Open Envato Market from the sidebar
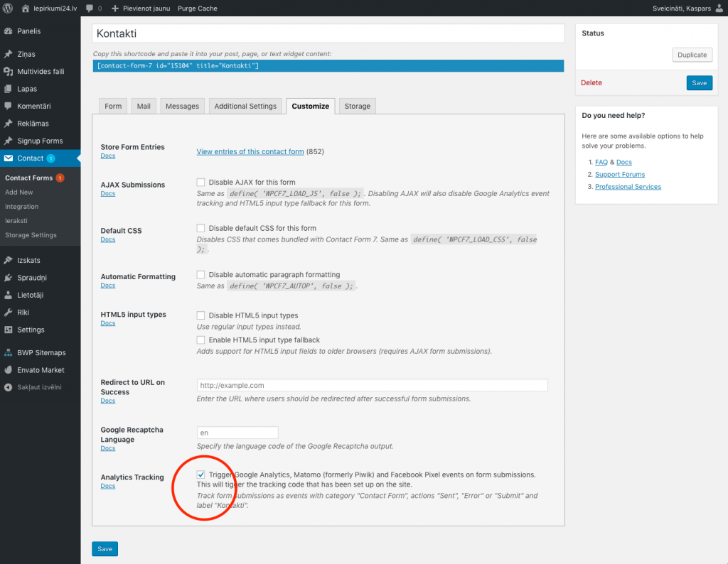The height and width of the screenshot is (564, 728). (x=41, y=370)
